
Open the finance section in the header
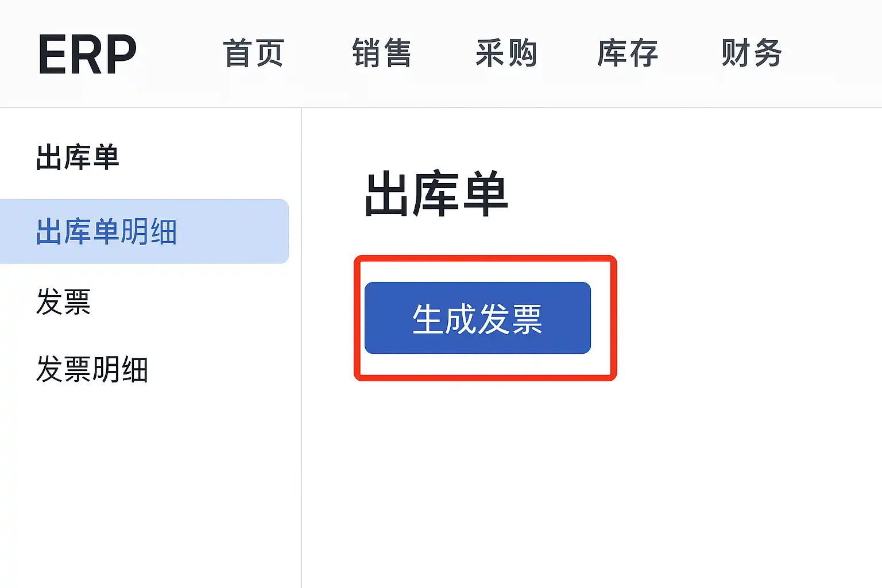[752, 53]
